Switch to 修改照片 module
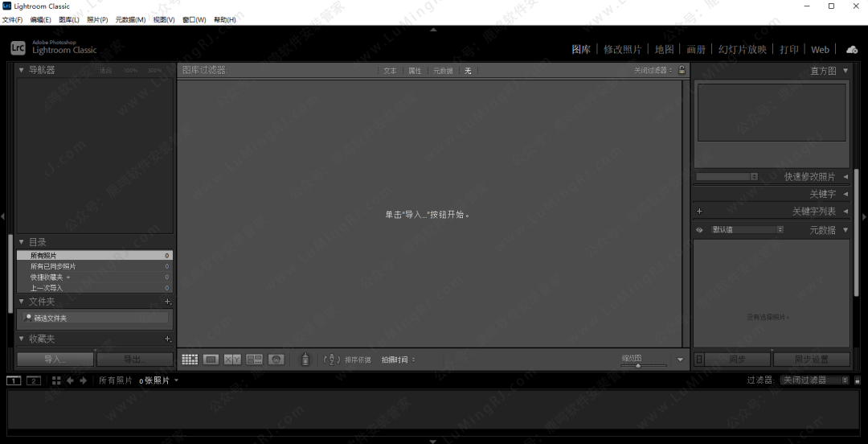Image resolution: width=868 pixels, height=444 pixels. coord(623,49)
